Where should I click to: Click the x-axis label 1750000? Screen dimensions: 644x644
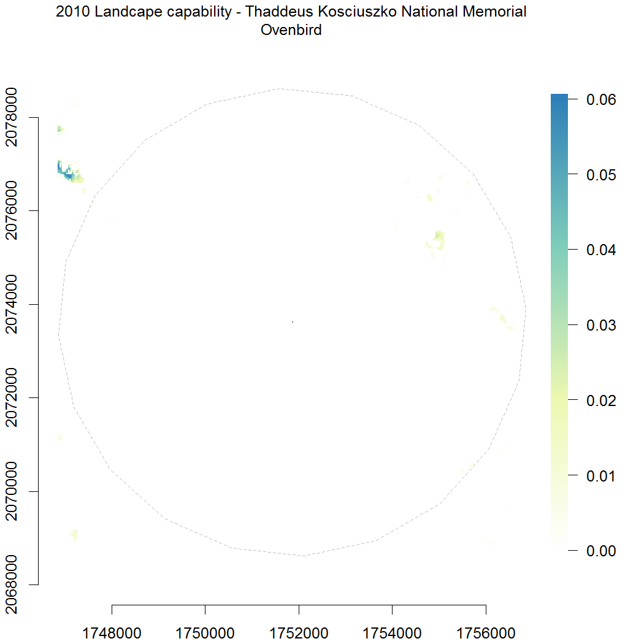click(x=205, y=633)
